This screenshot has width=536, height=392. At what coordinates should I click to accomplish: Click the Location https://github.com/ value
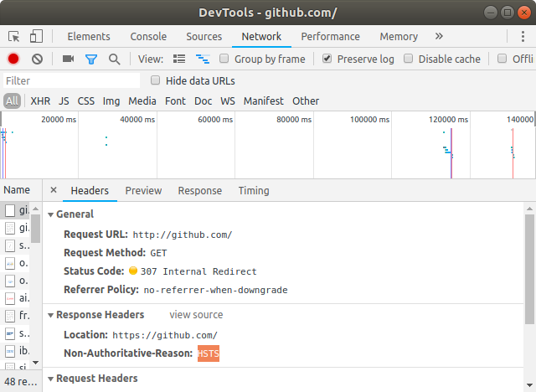coord(165,335)
